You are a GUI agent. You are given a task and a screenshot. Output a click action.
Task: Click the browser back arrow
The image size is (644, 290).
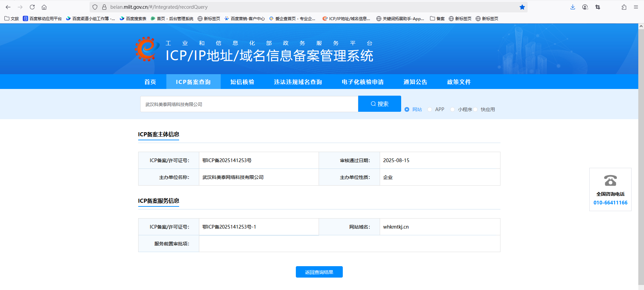click(8, 7)
